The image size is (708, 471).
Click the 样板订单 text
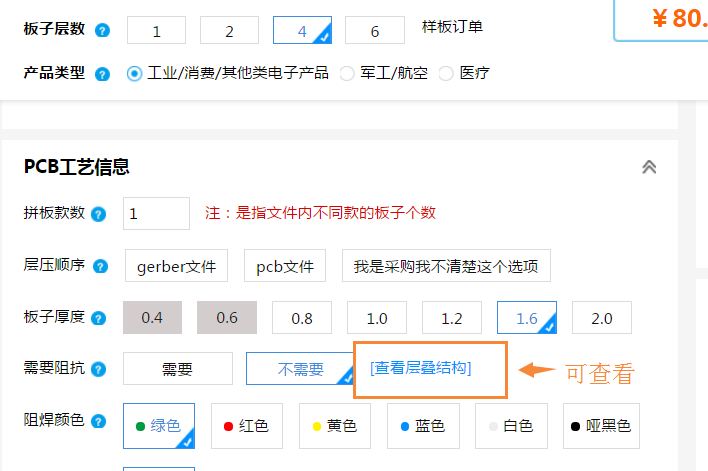click(x=452, y=27)
